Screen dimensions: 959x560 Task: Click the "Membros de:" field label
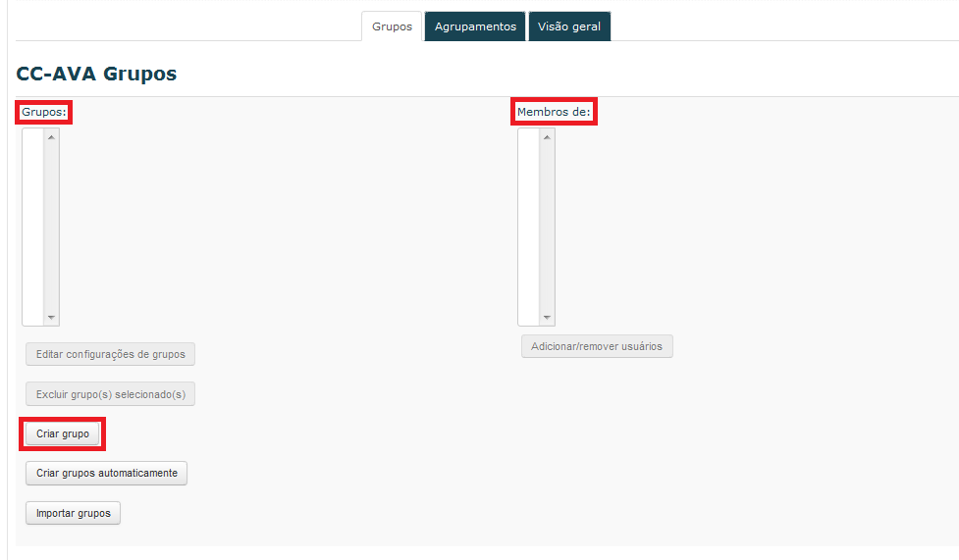[554, 112]
